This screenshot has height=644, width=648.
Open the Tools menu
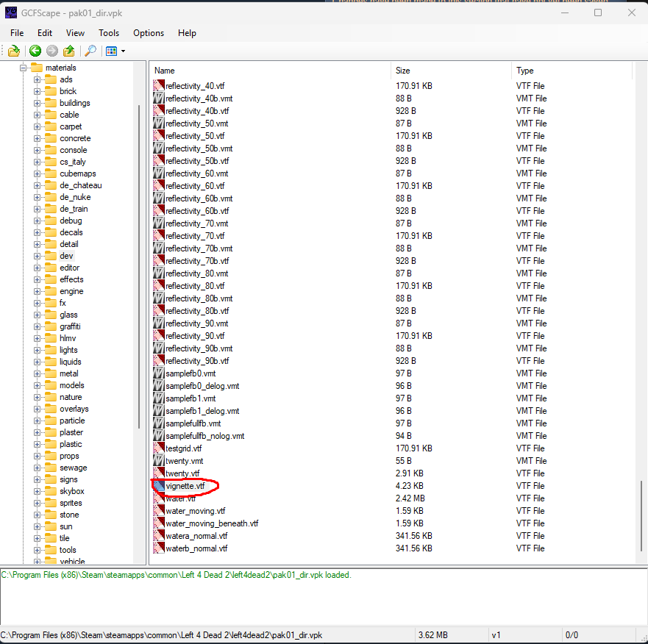click(109, 33)
